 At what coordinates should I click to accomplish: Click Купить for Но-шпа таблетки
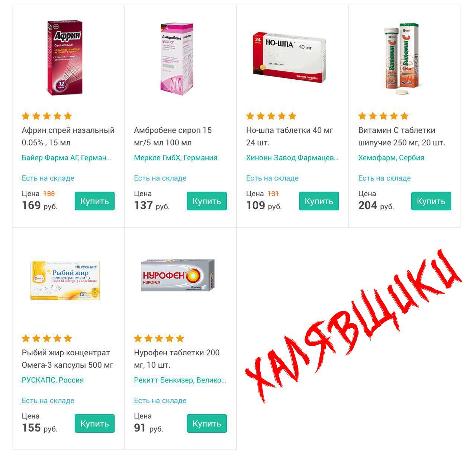pos(319,201)
